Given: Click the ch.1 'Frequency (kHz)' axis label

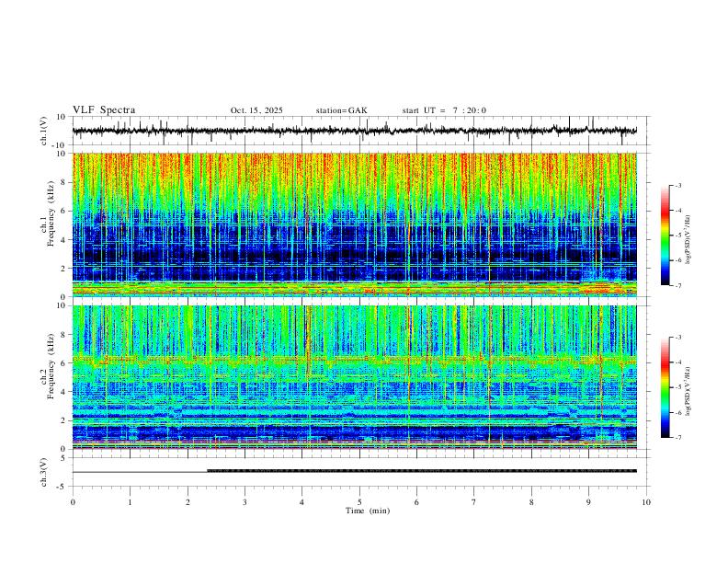Looking at the screenshot, I should (x=51, y=213).
